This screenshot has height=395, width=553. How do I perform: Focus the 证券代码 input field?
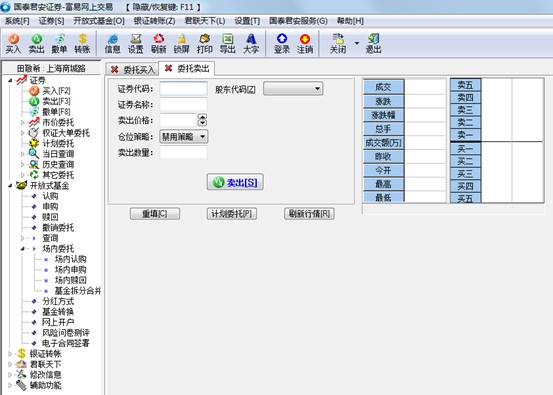183,89
